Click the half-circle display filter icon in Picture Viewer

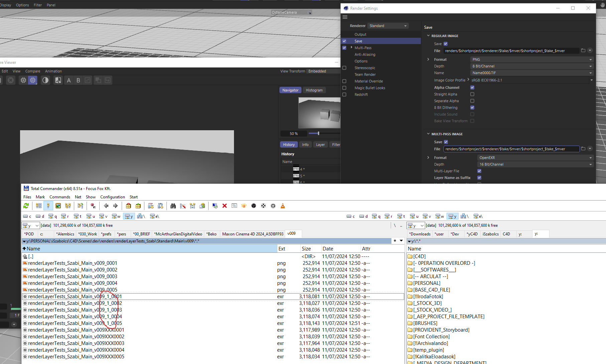[45, 80]
